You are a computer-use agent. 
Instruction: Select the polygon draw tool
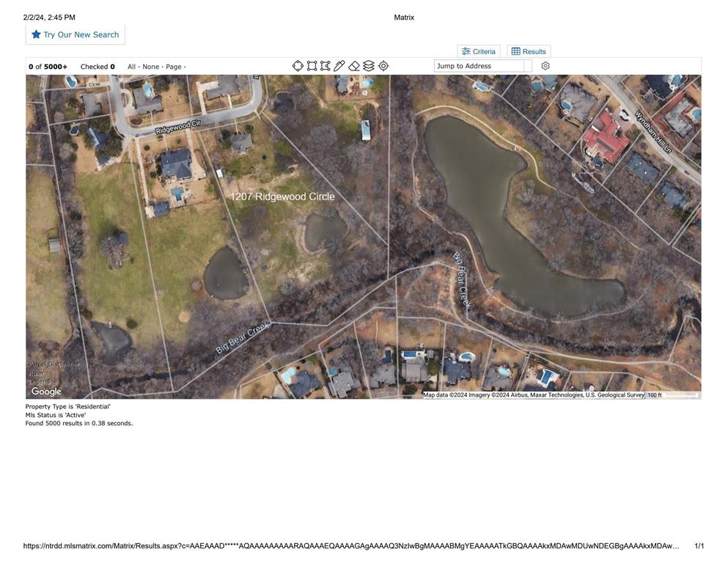tap(326, 66)
